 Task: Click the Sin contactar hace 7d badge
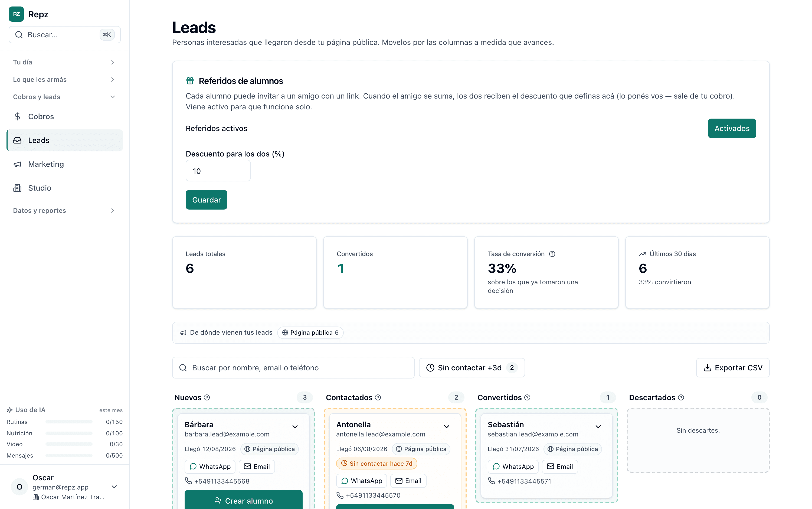[x=376, y=464]
